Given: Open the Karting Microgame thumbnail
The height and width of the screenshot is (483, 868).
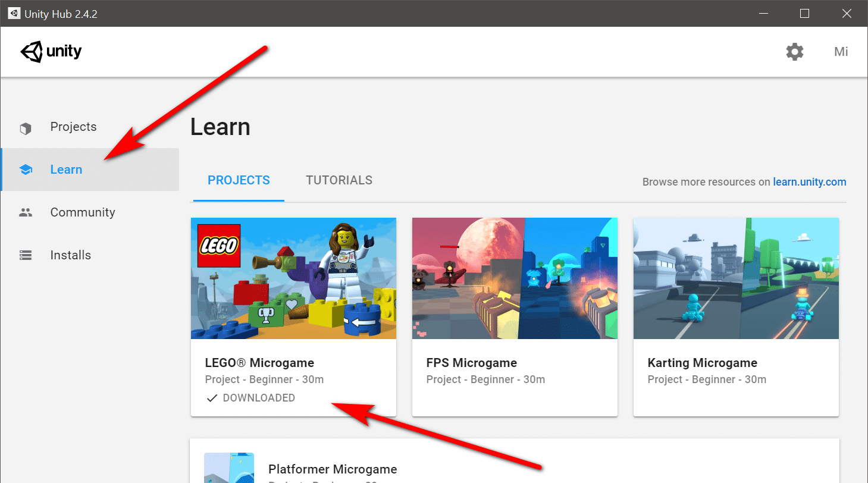Looking at the screenshot, I should coord(736,278).
